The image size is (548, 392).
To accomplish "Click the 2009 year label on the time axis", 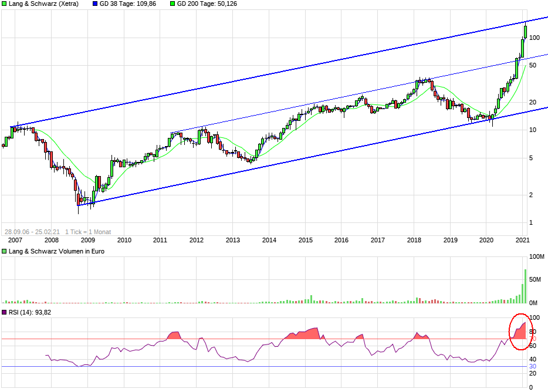I will pyautogui.click(x=88, y=240).
